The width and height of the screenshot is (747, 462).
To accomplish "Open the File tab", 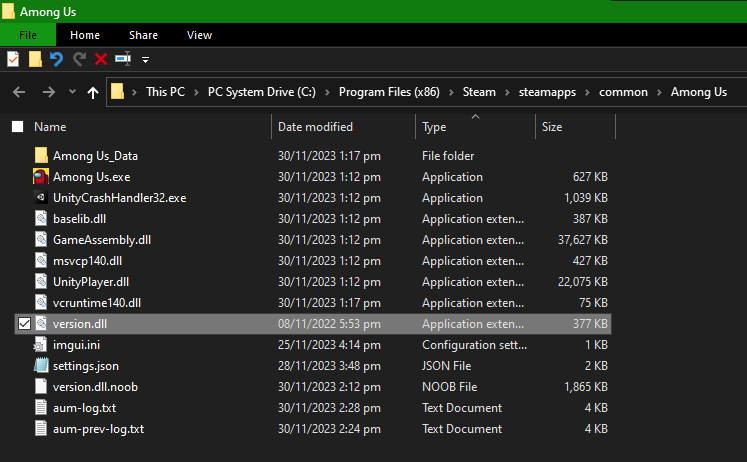I will 28,35.
